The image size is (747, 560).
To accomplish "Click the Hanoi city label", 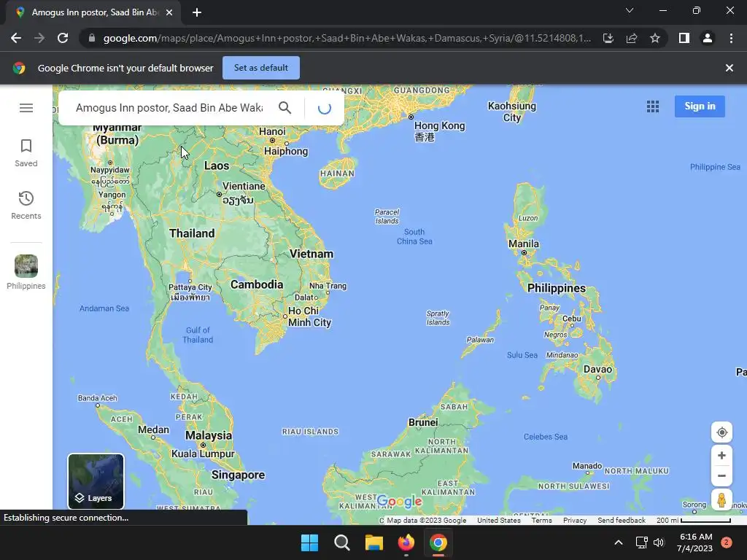I will [x=272, y=131].
